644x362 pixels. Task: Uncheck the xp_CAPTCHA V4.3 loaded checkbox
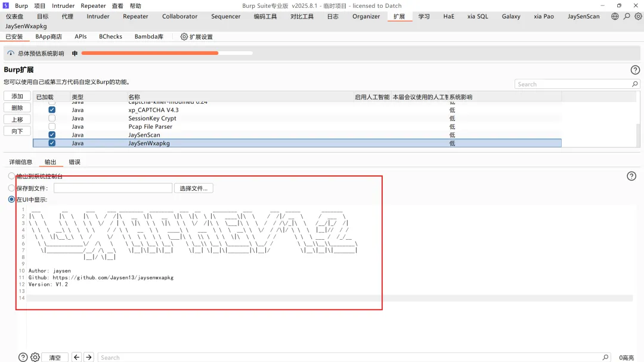(52, 110)
